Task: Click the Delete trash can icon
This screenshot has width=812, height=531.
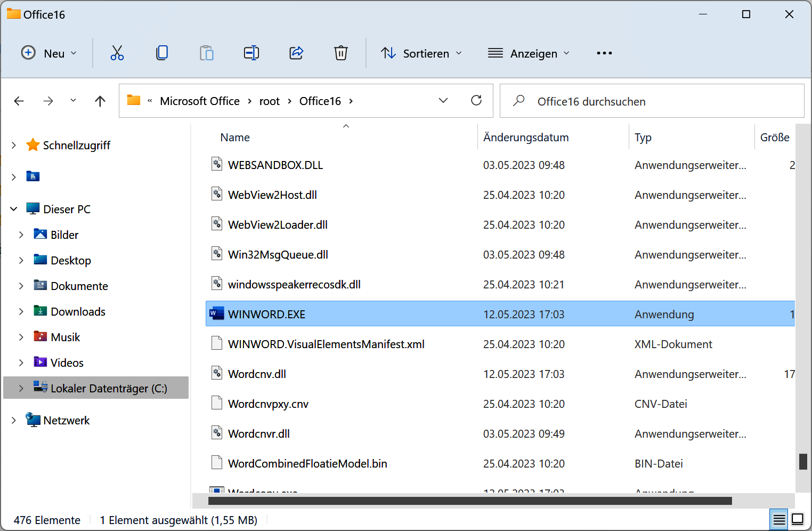Action: click(x=341, y=53)
